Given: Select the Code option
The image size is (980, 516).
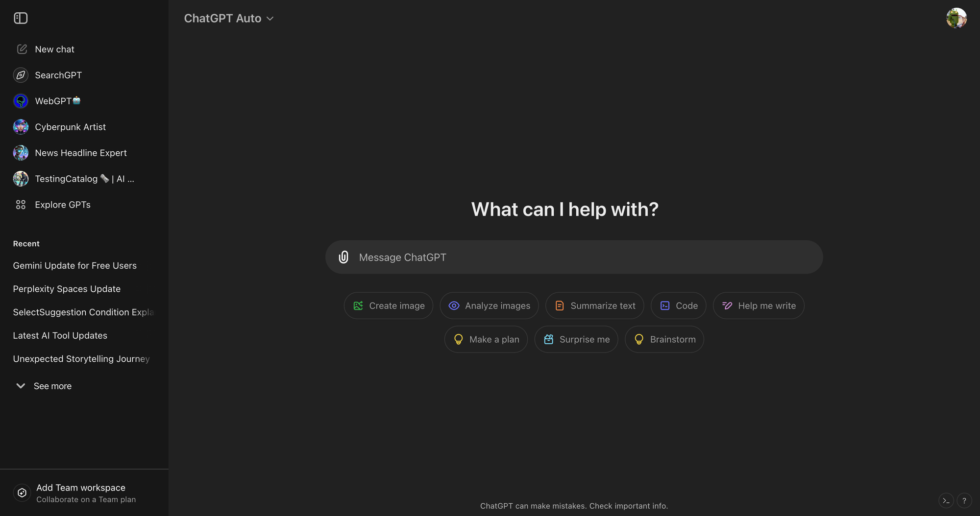Looking at the screenshot, I should coord(678,305).
